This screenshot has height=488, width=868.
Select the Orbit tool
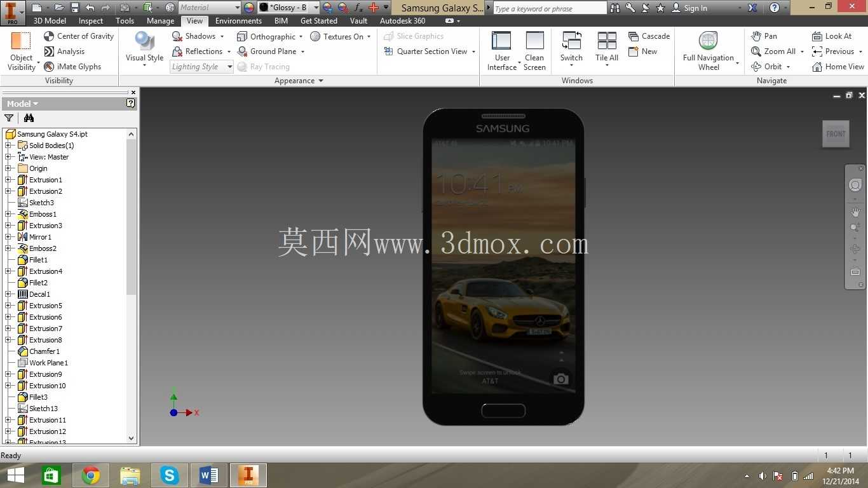tap(766, 67)
